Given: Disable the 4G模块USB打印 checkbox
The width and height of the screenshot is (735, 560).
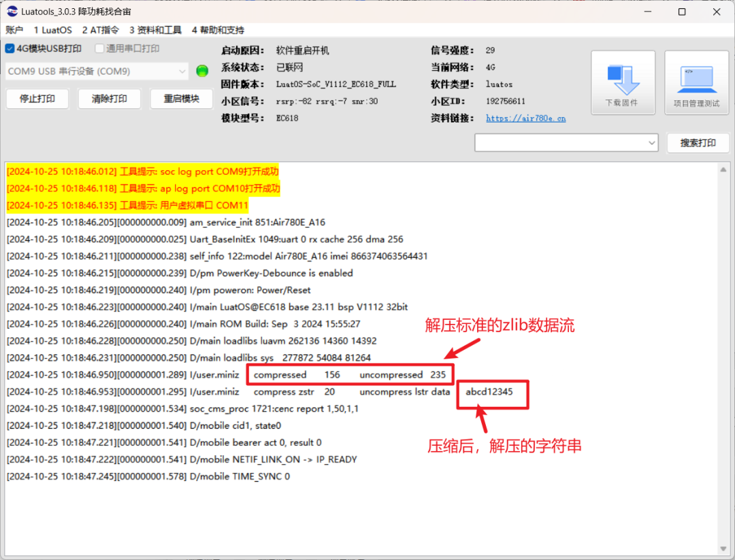Looking at the screenshot, I should point(9,48).
